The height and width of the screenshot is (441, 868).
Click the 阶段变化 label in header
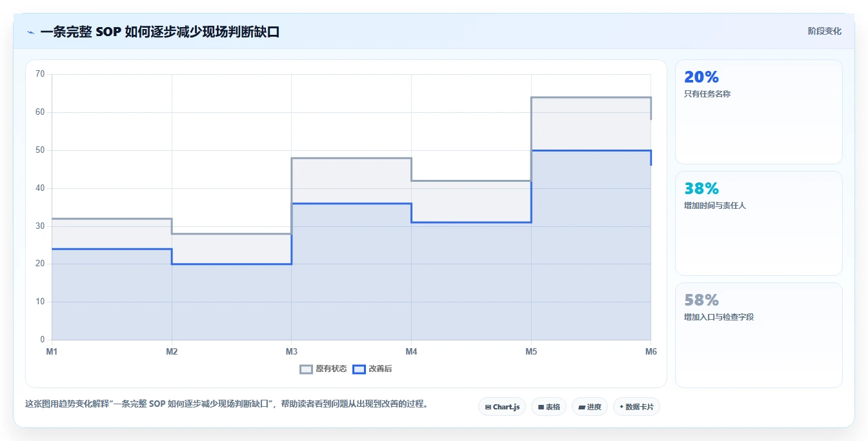point(824,31)
